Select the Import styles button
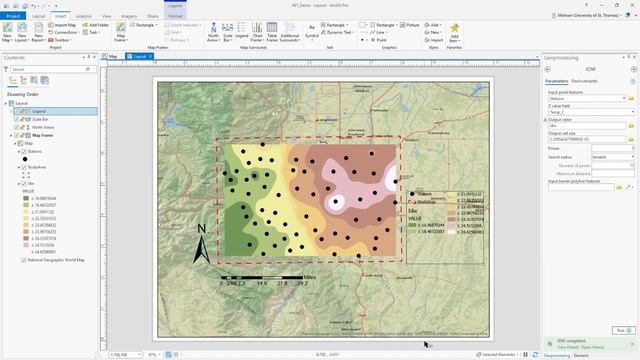 click(x=433, y=40)
